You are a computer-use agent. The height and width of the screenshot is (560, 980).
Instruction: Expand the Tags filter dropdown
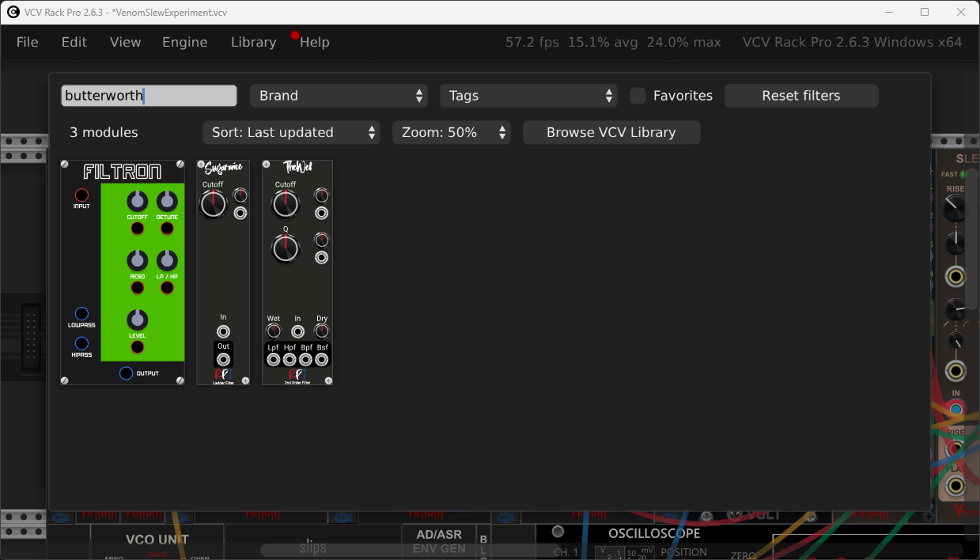tap(528, 96)
